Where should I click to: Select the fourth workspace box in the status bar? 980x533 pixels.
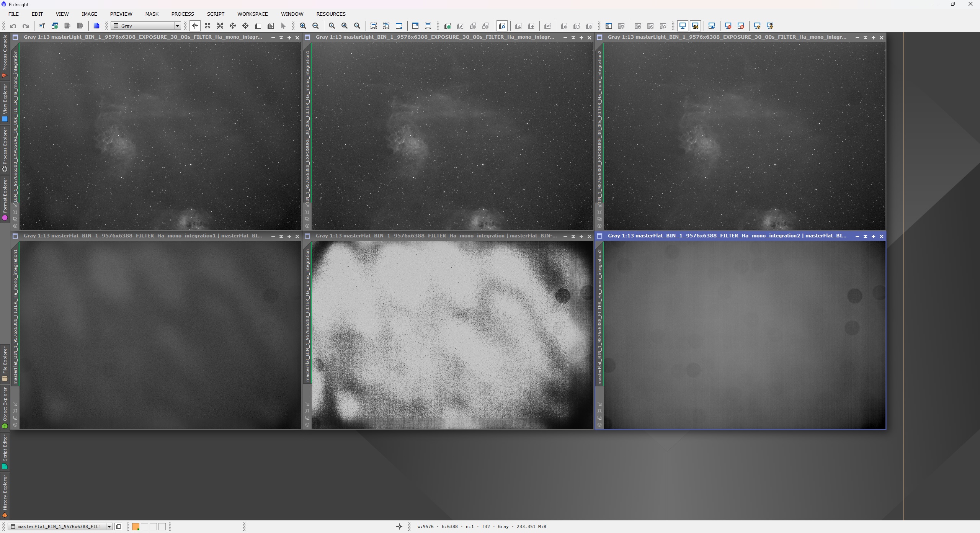pyautogui.click(x=162, y=527)
